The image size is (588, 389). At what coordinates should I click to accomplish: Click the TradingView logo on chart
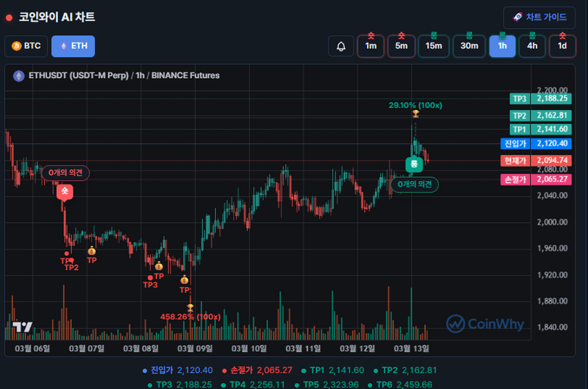pyautogui.click(x=22, y=327)
